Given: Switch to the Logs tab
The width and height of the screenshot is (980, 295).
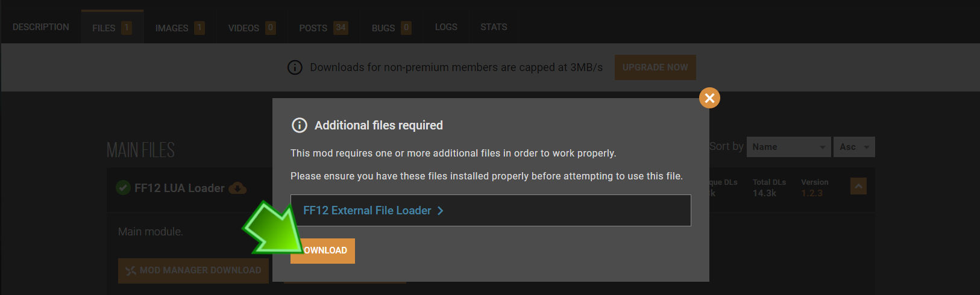Looking at the screenshot, I should point(446,27).
